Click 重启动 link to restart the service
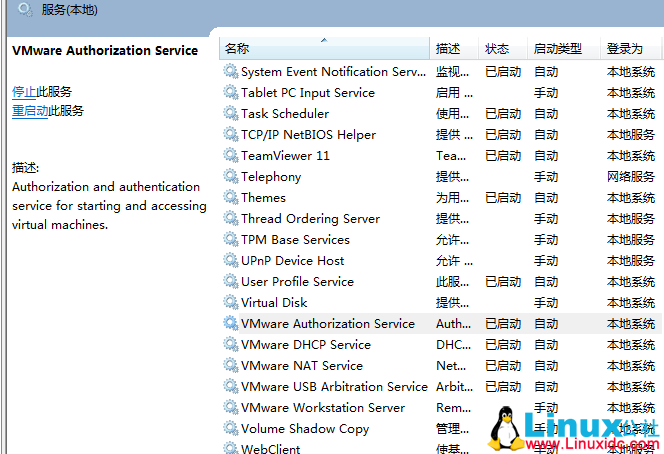Image resolution: width=664 pixels, height=454 pixels. (x=30, y=111)
